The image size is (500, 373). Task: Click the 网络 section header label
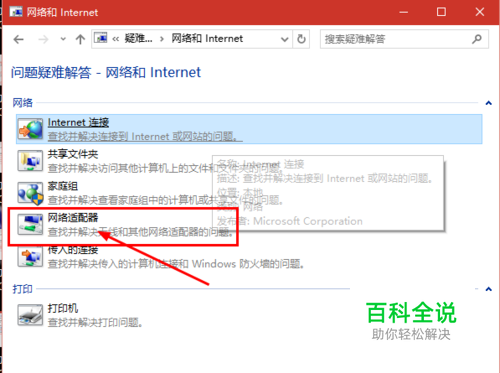23,103
